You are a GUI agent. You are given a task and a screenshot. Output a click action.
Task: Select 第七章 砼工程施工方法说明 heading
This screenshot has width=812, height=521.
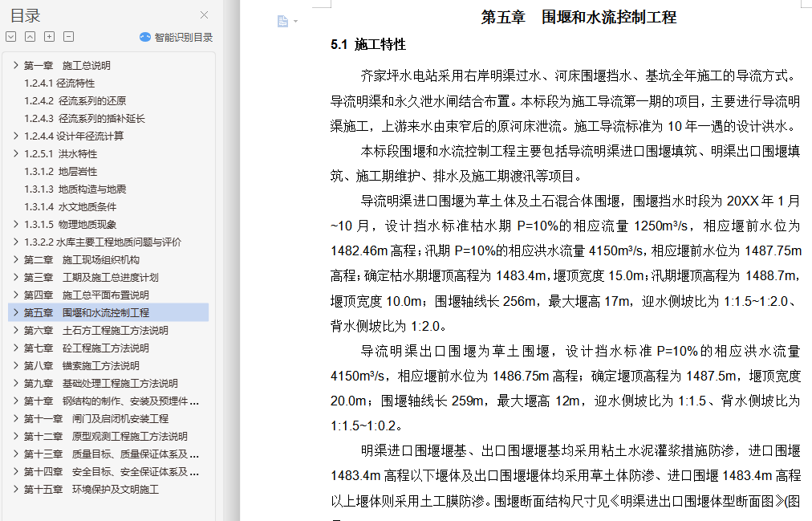click(87, 348)
